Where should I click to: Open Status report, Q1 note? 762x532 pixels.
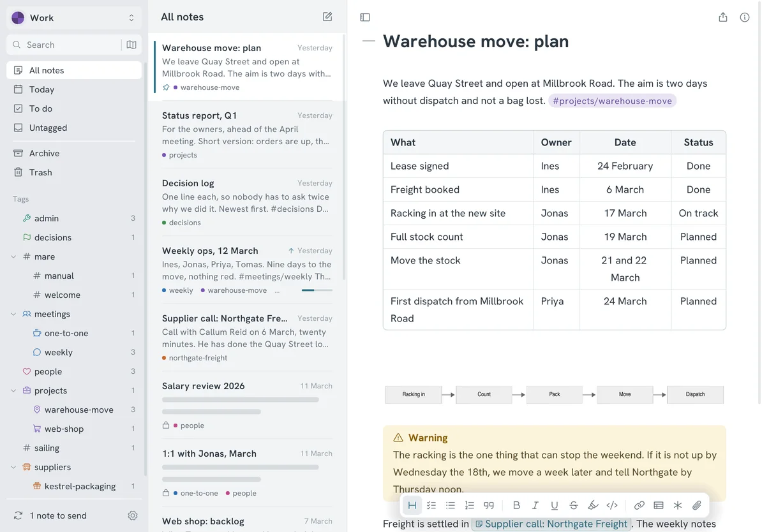coord(247,135)
